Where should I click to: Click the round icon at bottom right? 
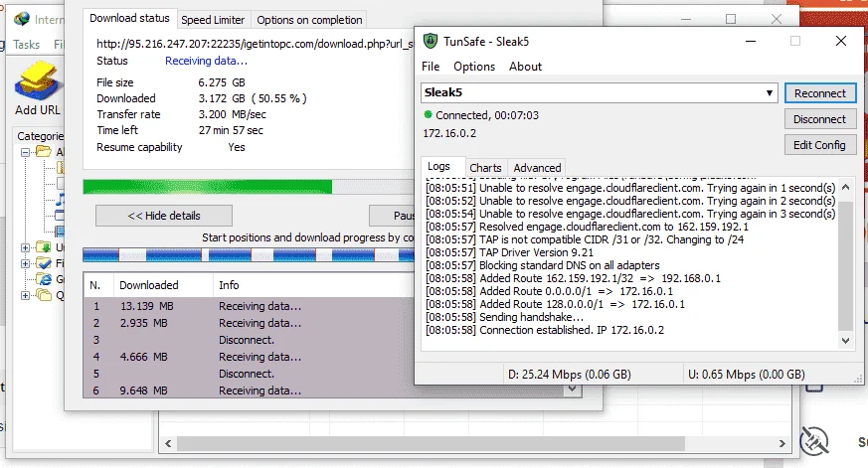(x=813, y=441)
